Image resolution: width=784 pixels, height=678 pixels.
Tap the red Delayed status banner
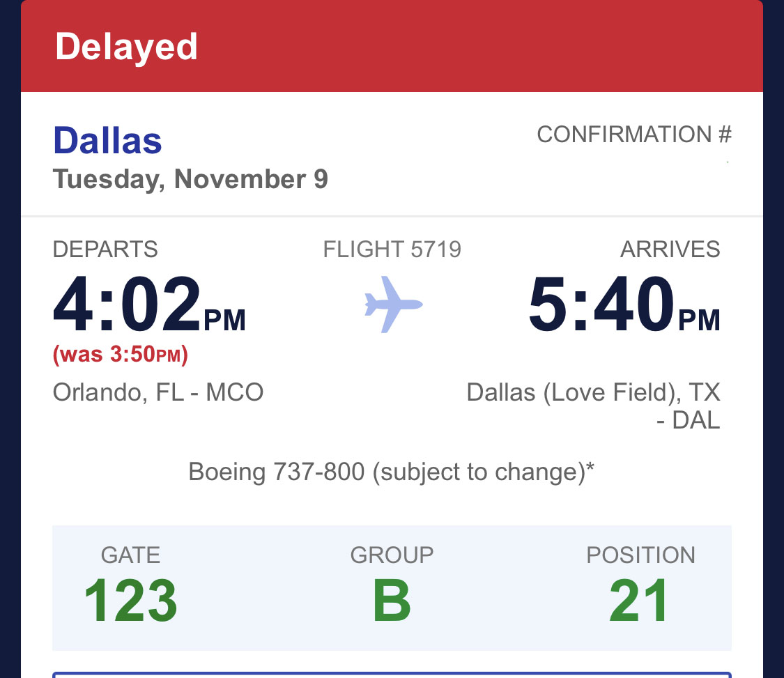392,47
